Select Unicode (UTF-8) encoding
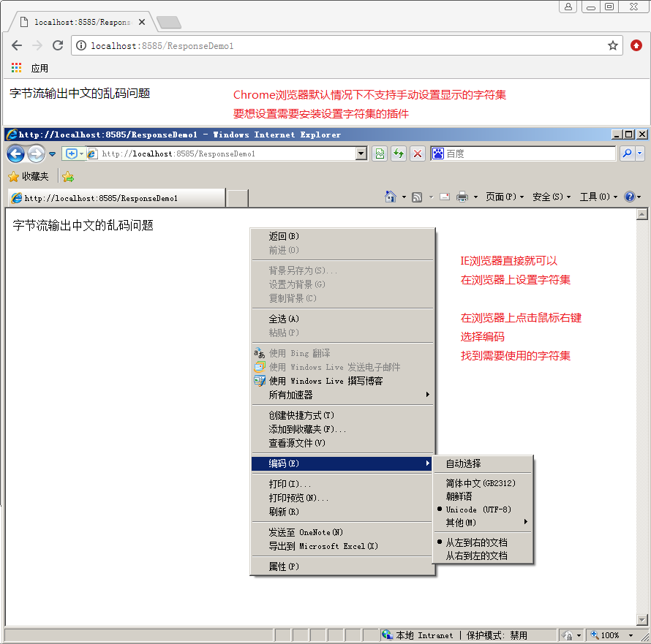The width and height of the screenshot is (651, 644). (483, 509)
